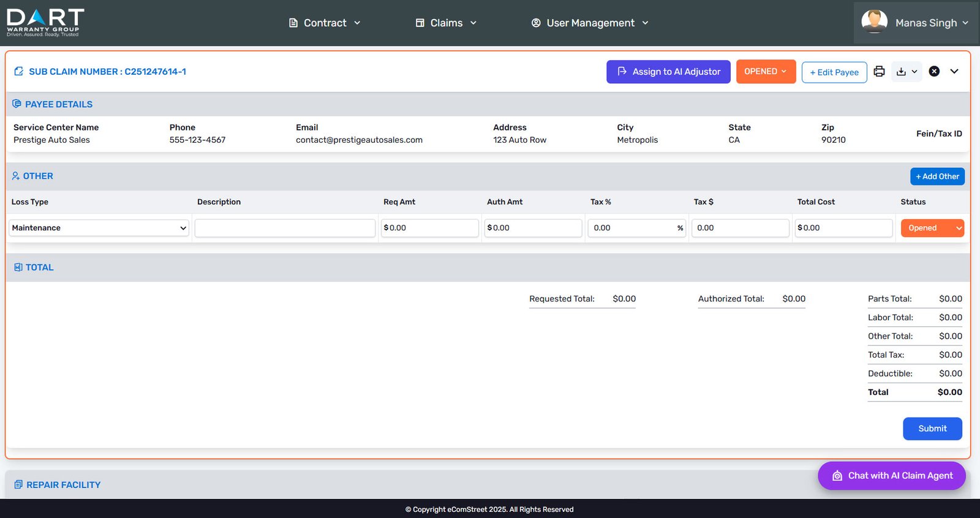Open the Contract menu
Image resolution: width=980 pixels, height=518 pixels.
325,23
